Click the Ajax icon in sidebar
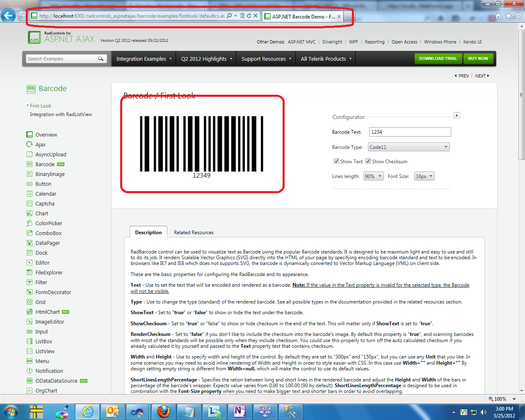The width and height of the screenshot is (525, 420). (x=30, y=144)
